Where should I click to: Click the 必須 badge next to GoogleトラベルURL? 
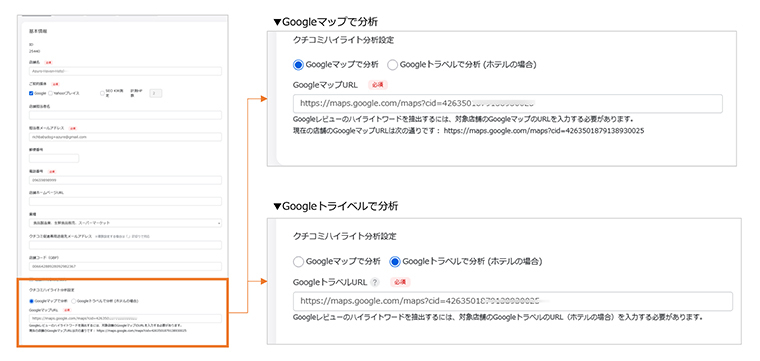(401, 282)
